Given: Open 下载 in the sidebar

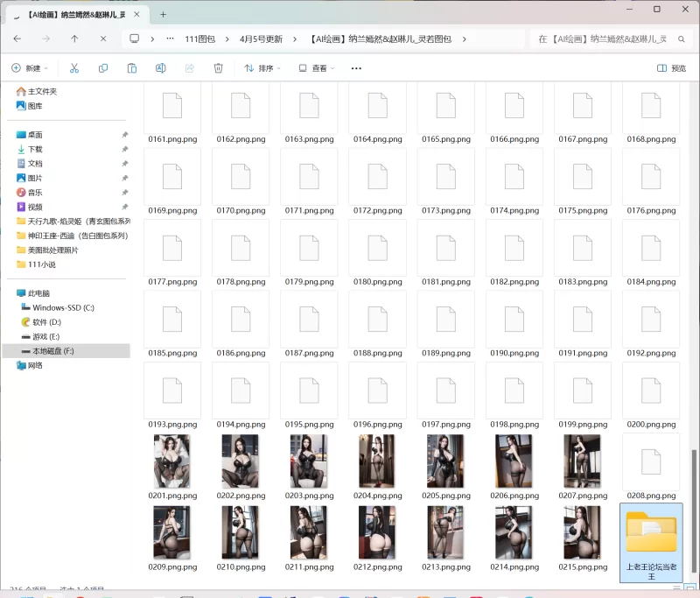Looking at the screenshot, I should click(x=35, y=149).
